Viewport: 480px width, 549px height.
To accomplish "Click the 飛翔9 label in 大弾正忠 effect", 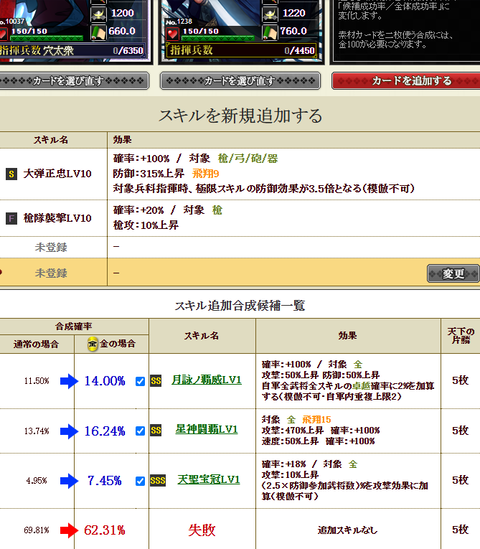I will 206,174.
